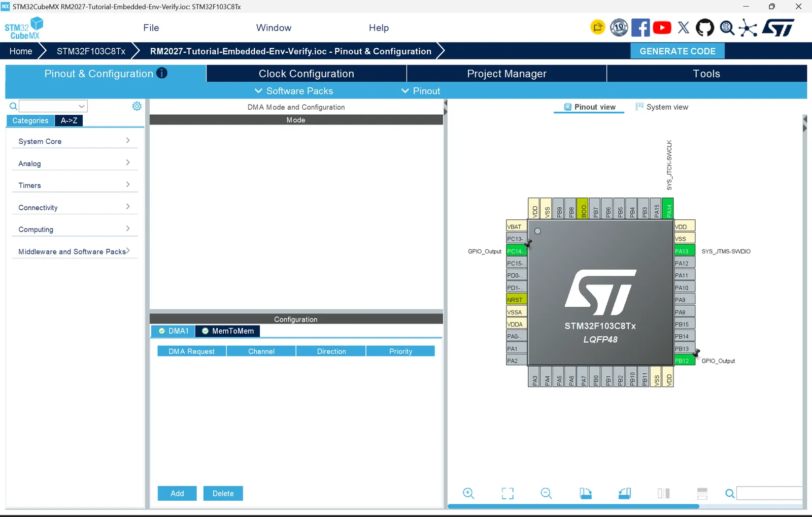Open the category search combo box
812x517 pixels.
click(x=53, y=106)
